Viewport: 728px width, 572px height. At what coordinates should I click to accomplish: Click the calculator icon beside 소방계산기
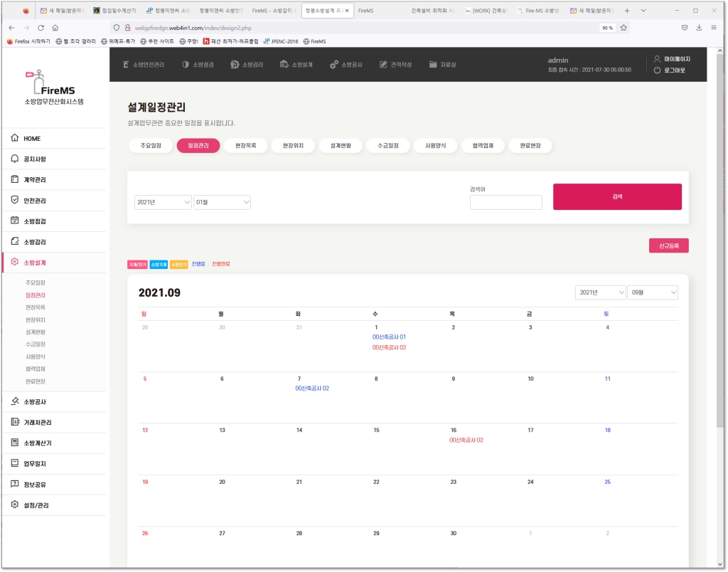[15, 443]
